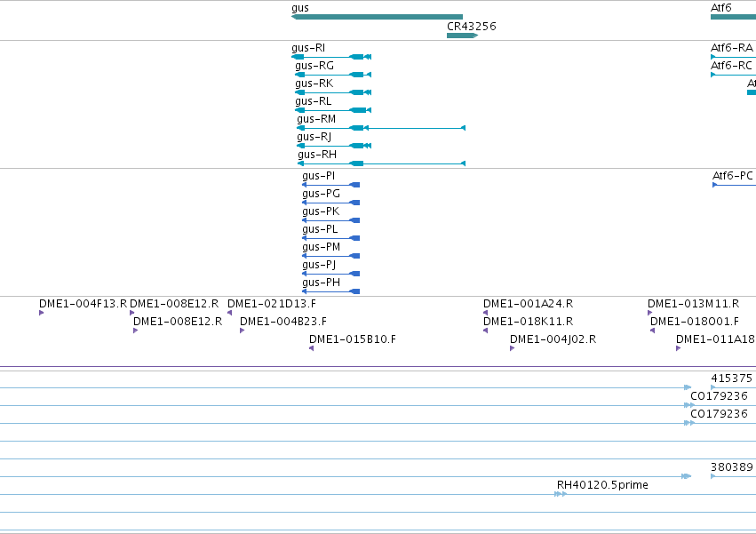Pick the DME1-015B10.F marker
The width and height of the screenshot is (756, 534).
point(312,349)
